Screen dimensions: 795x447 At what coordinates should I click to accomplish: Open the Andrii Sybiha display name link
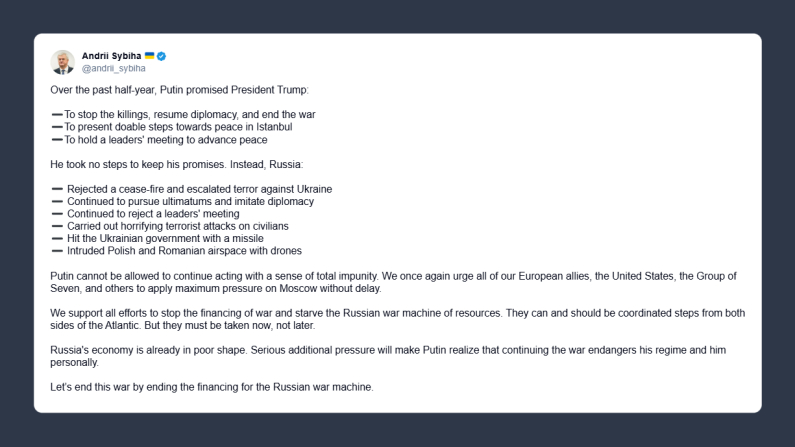click(x=111, y=56)
